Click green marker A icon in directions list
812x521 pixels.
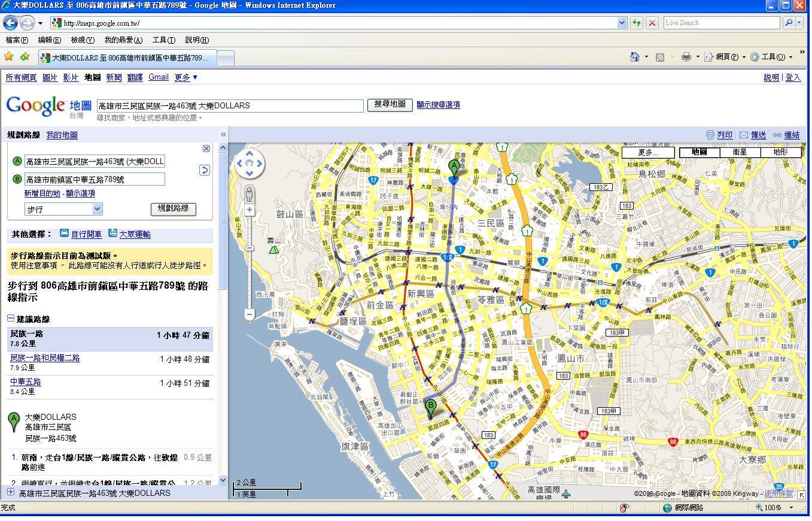[x=14, y=422]
